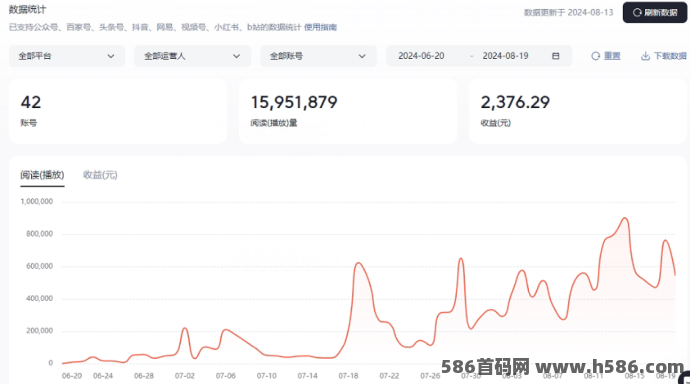Click the refresh data button icon
The width and height of the screenshot is (690, 384).
(637, 13)
